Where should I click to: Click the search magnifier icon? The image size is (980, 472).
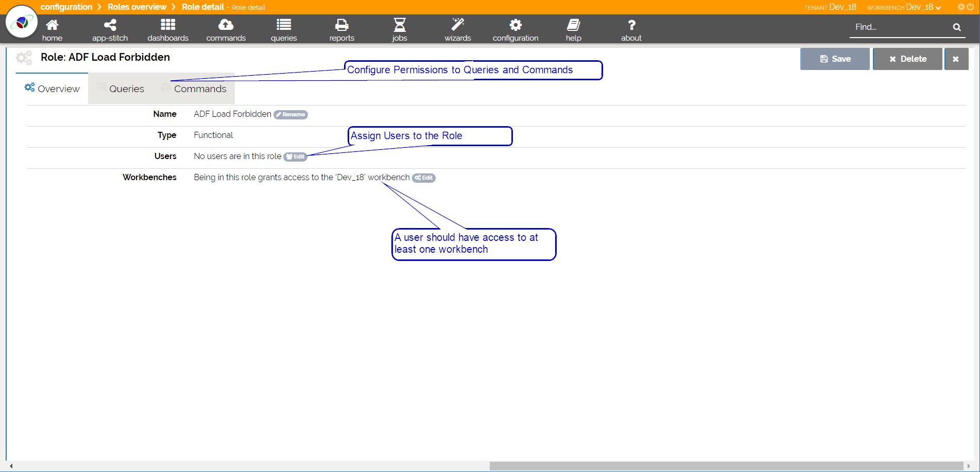[x=956, y=27]
